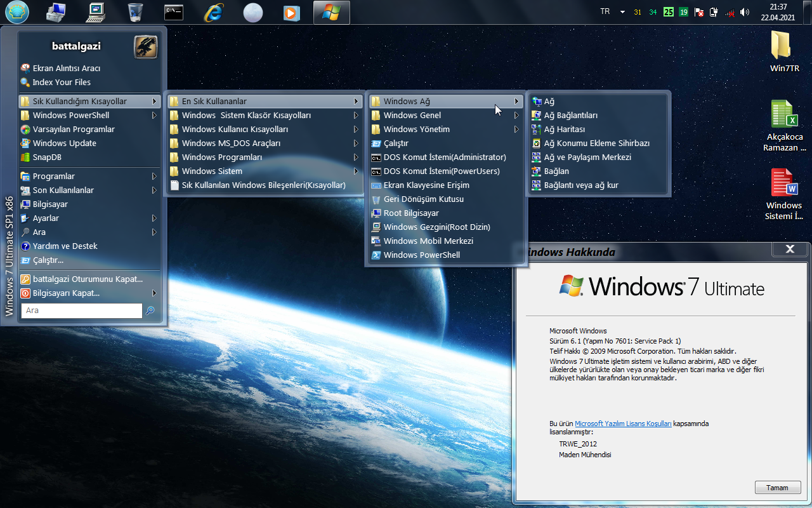This screenshot has height=508, width=812.
Task: Launch the command prompt taskbar icon
Action: click(x=174, y=12)
